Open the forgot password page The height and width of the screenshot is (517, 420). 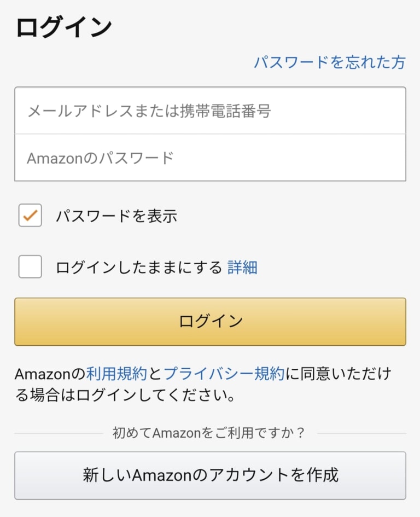330,62
